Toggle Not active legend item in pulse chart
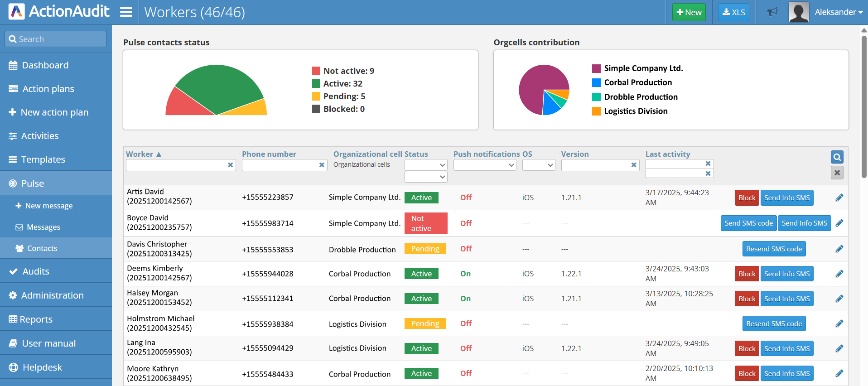The height and width of the screenshot is (386, 868). pyautogui.click(x=348, y=71)
